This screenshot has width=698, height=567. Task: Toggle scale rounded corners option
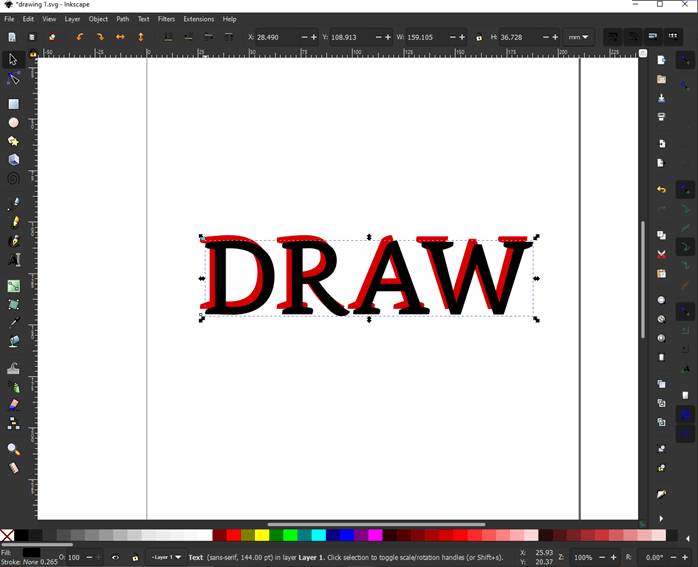pos(633,37)
